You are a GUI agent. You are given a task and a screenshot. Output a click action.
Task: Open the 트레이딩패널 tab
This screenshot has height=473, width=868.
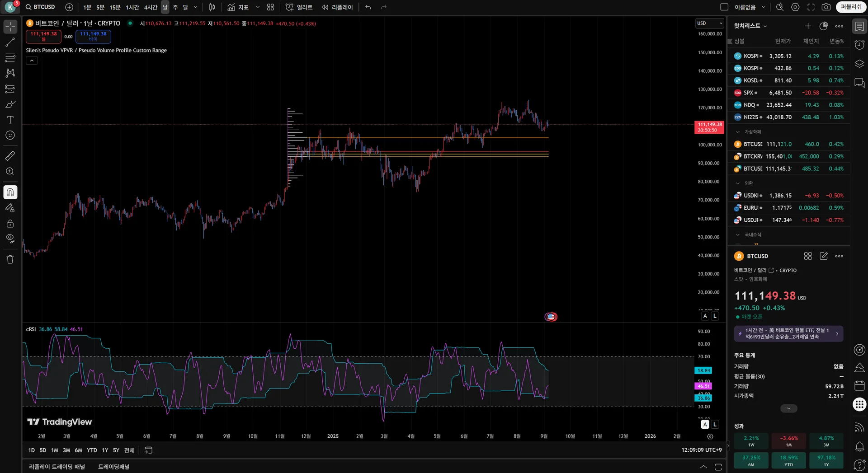114,467
